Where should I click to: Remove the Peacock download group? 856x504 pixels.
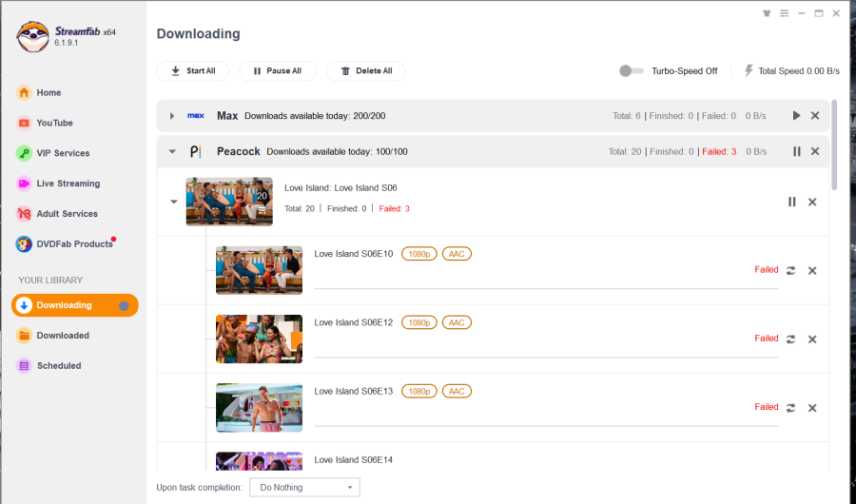[x=815, y=152]
